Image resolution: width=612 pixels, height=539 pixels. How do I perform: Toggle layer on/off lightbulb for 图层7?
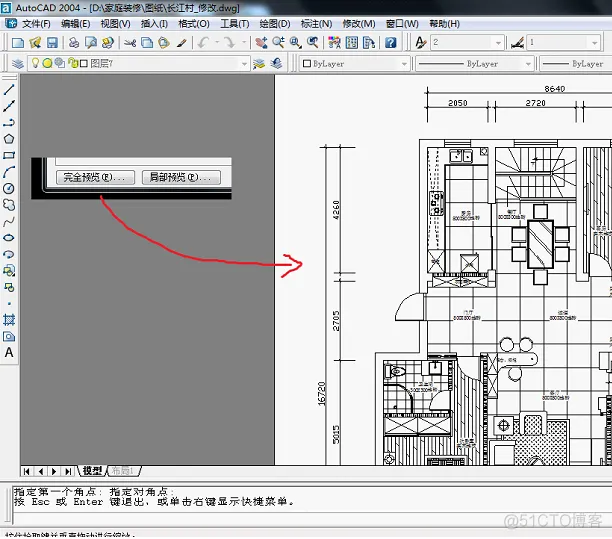[36, 63]
